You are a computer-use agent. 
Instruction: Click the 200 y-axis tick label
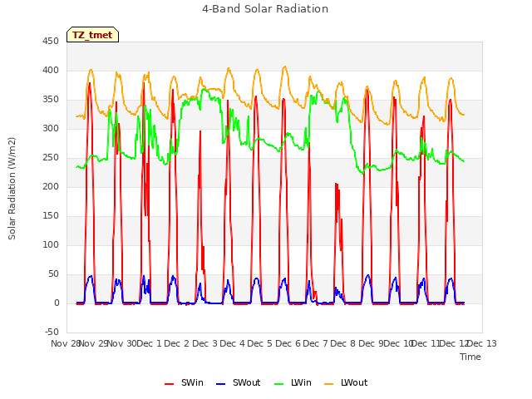click(x=51, y=186)
